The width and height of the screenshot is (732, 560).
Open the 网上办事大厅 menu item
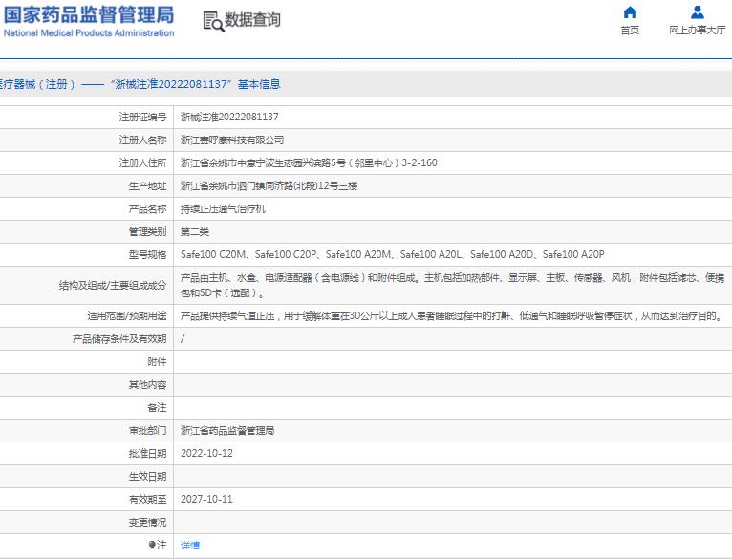click(697, 31)
